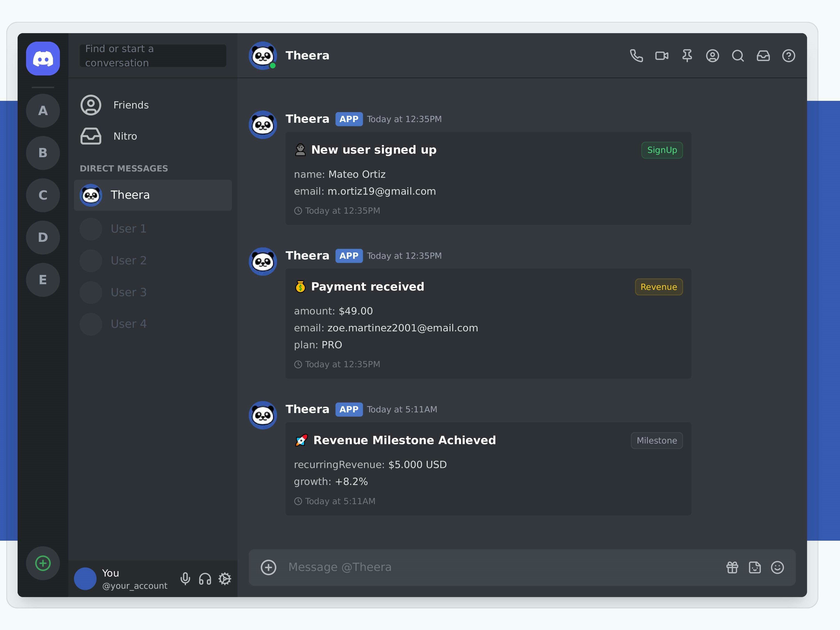The width and height of the screenshot is (840, 630).
Task: Click the plan: PRO line
Action: pos(318,345)
